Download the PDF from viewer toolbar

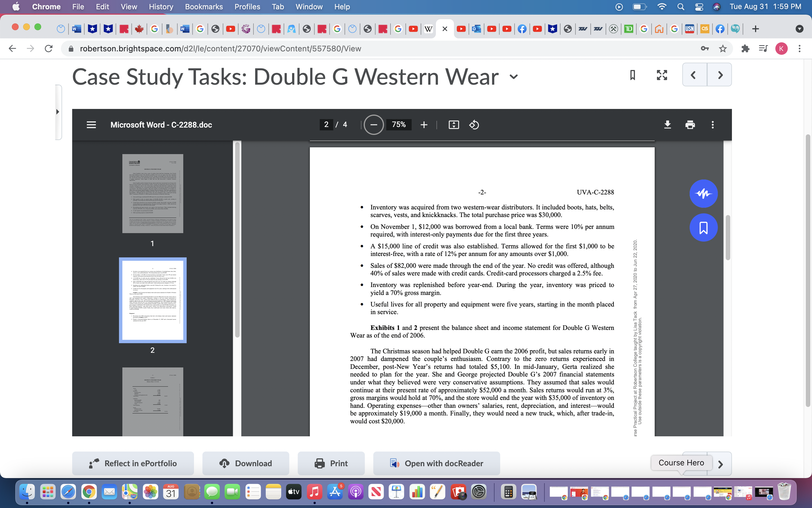(667, 125)
